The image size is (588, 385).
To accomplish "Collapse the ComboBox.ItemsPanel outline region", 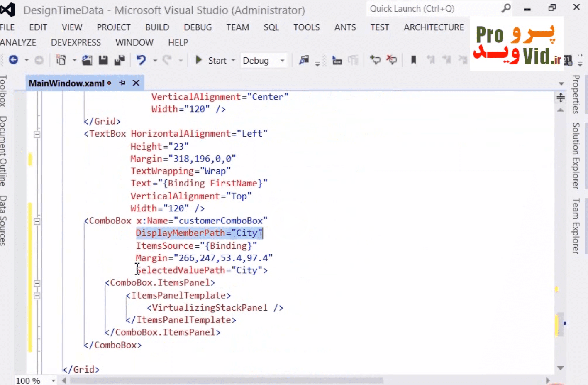I will (37, 283).
